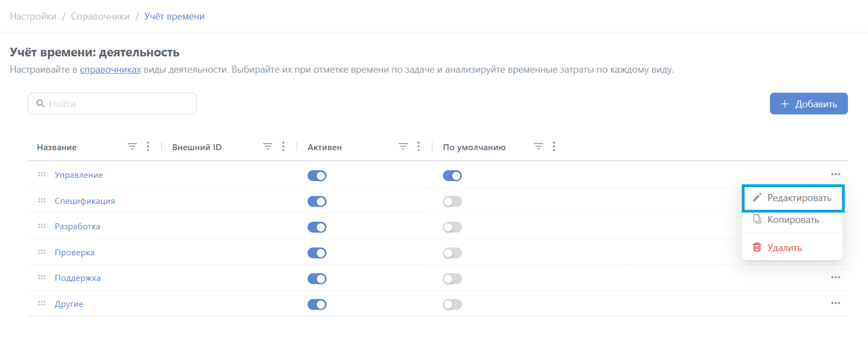Open three-dot menu for Другие row

[x=836, y=304]
